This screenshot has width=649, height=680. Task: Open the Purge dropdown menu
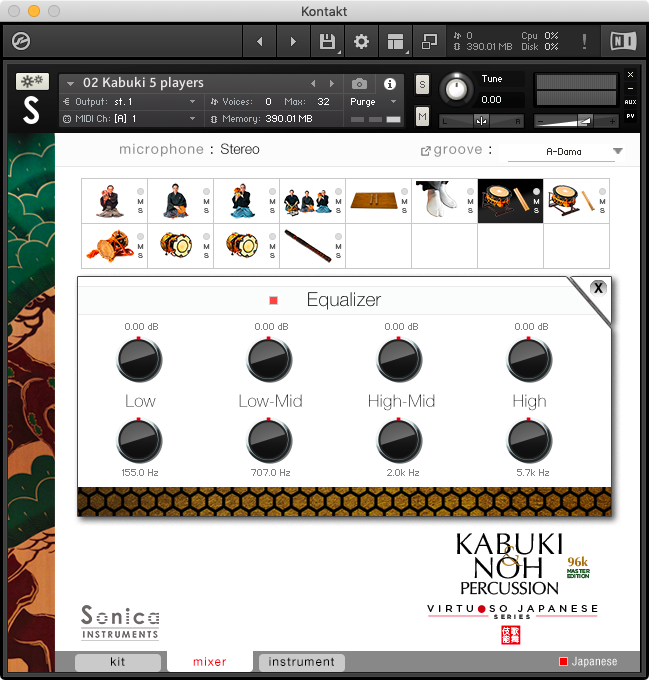[373, 101]
